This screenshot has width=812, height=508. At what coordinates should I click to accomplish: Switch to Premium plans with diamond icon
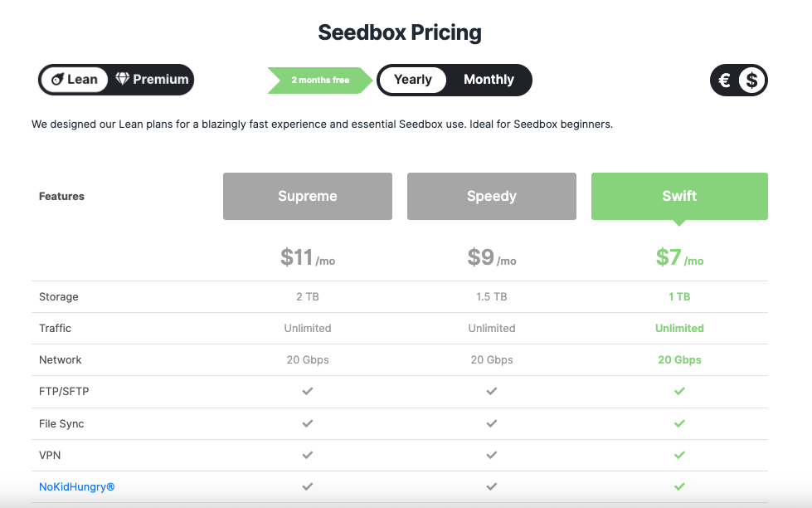[x=152, y=80]
